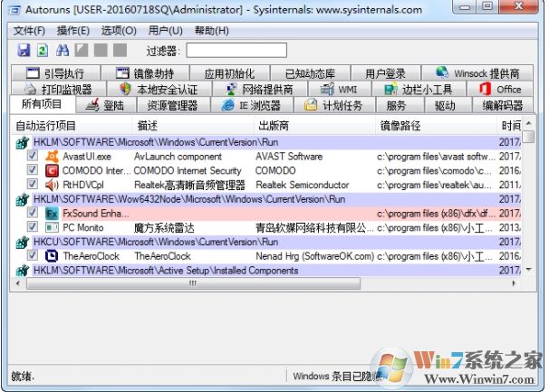Click registry icon beside HKLM Wow6432Node Run key
Image resolution: width=549 pixels, height=392 pixels.
click(22, 199)
